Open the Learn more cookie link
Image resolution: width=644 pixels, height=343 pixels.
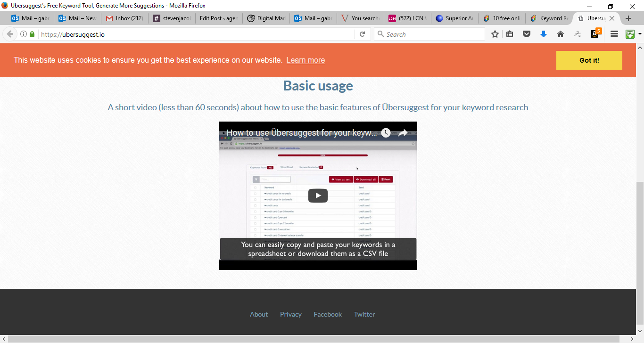(305, 60)
